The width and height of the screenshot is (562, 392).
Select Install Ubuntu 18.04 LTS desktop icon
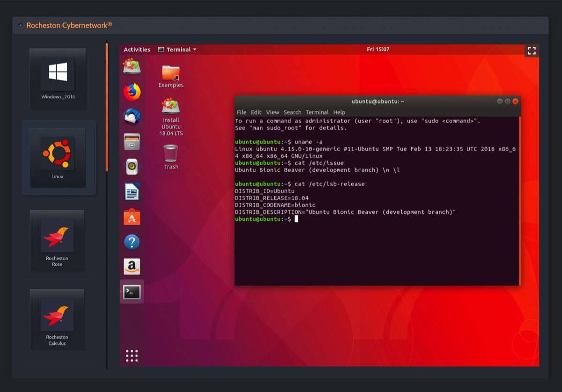tap(171, 117)
